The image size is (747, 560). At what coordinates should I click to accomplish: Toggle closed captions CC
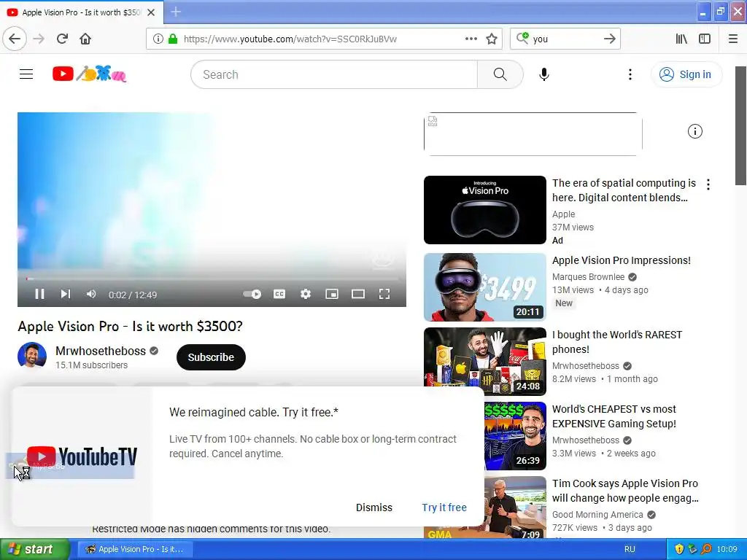click(279, 295)
